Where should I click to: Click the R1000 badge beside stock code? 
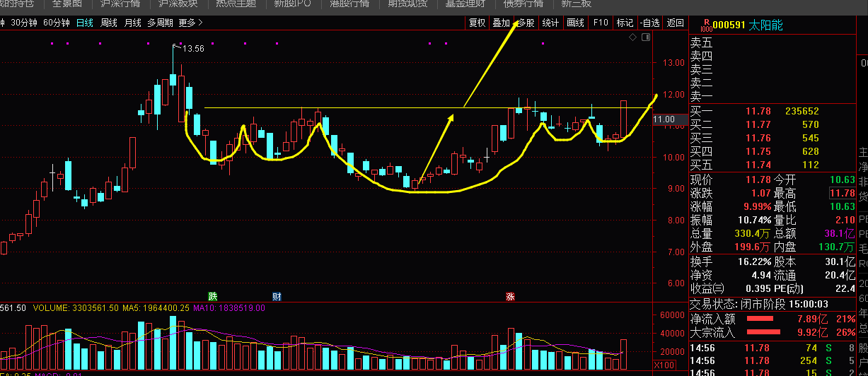point(705,25)
